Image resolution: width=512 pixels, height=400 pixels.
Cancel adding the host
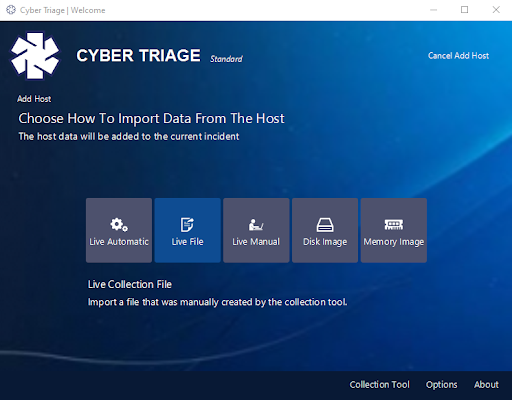(458, 56)
